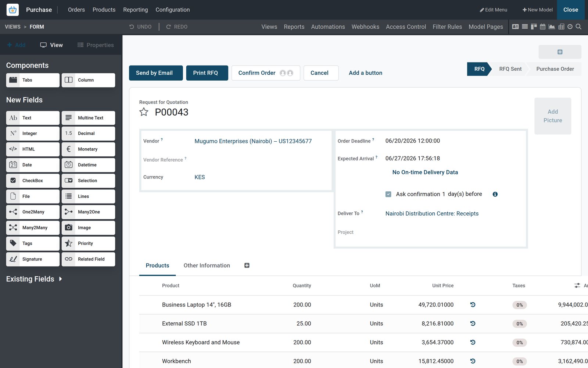Open the Graph view icon
The width and height of the screenshot is (588, 368).
(552, 26)
